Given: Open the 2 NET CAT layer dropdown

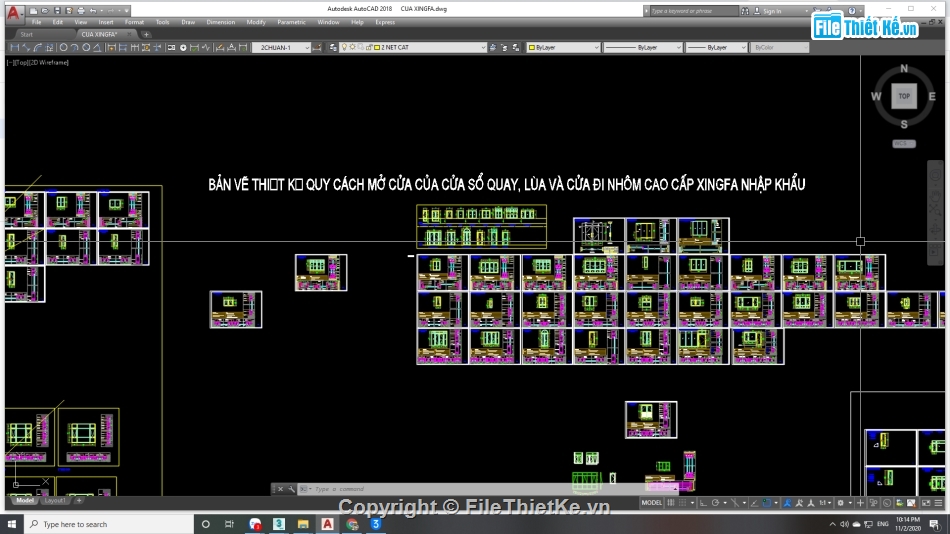Looking at the screenshot, I should tap(413, 47).
